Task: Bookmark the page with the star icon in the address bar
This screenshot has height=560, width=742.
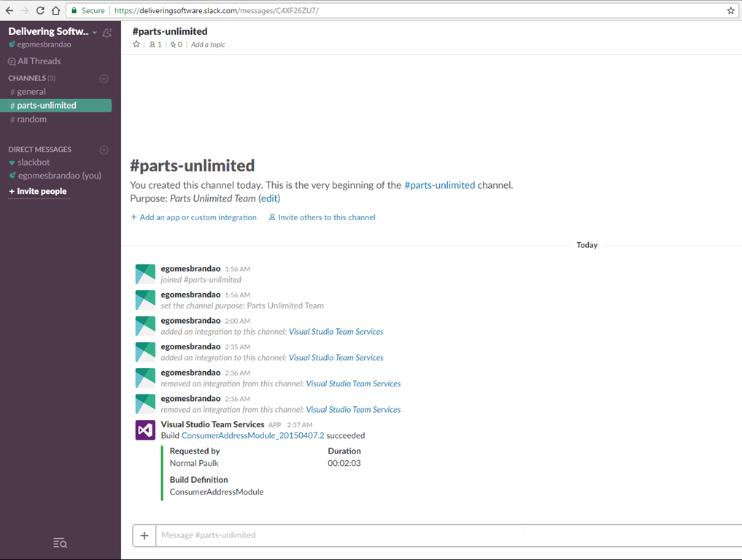Action: click(x=730, y=10)
